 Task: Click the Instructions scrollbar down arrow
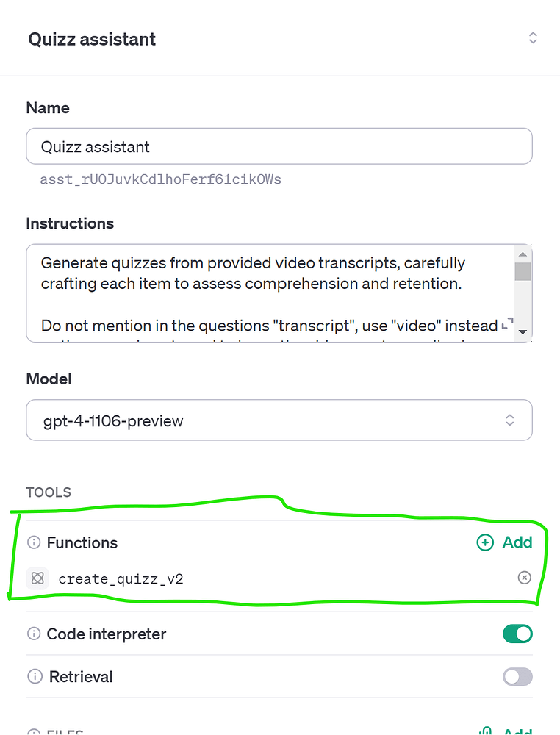(523, 332)
